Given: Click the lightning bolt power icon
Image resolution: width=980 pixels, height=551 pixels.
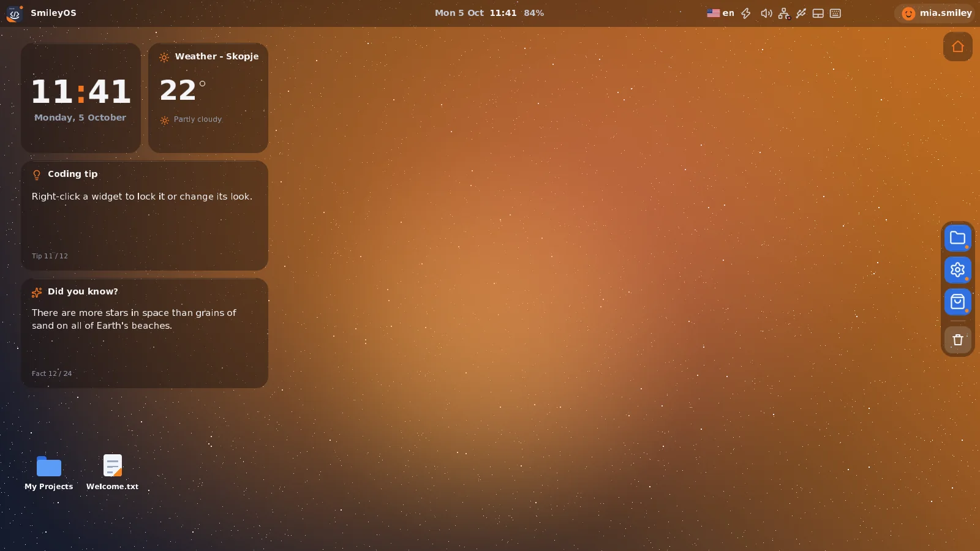Looking at the screenshot, I should click(746, 13).
